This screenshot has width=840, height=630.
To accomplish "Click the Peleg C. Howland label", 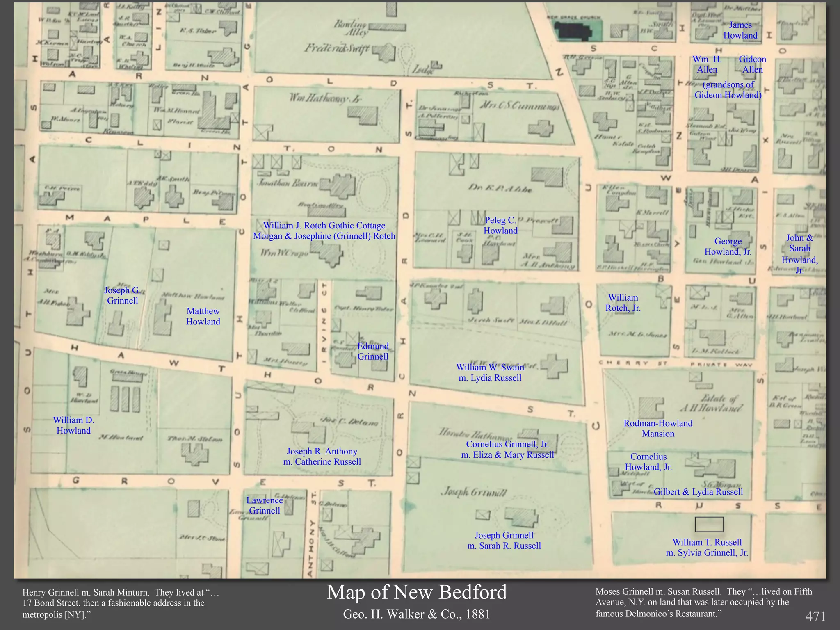I will click(x=500, y=225).
